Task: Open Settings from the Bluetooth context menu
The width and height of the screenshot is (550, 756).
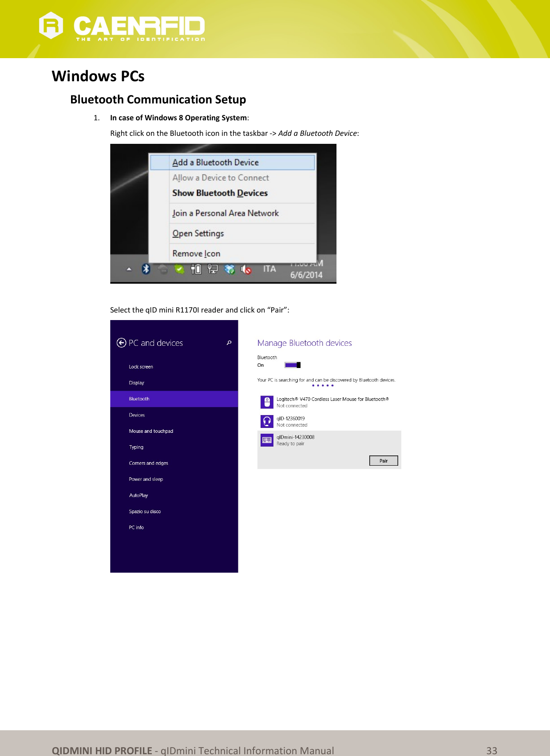Action: [232, 234]
